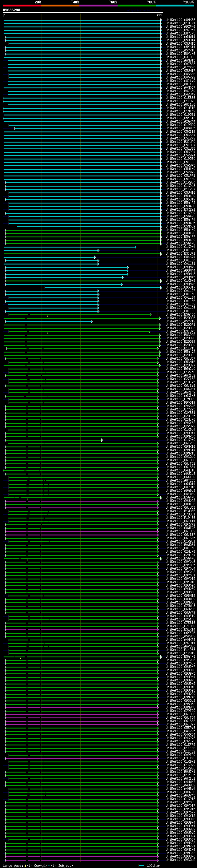Select the UniRef100_B9U7K1 label
Image resolution: width=197 pixels, height=868 pixels.
click(180, 771)
